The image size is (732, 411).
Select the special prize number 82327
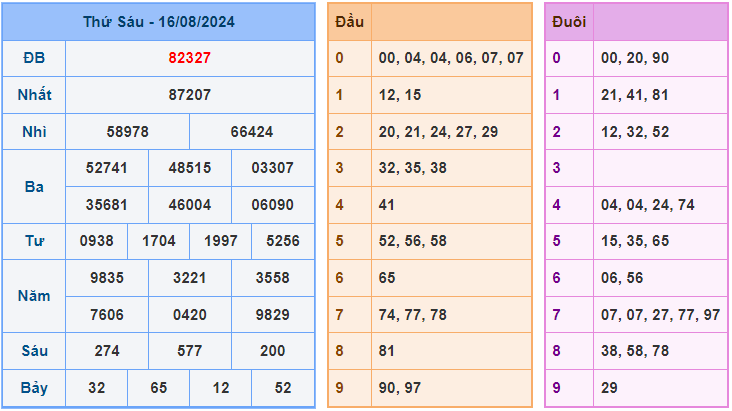(190, 58)
